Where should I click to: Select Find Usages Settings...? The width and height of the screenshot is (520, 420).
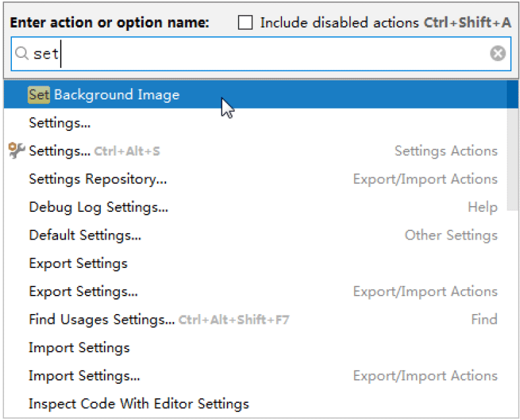pyautogui.click(x=255, y=320)
